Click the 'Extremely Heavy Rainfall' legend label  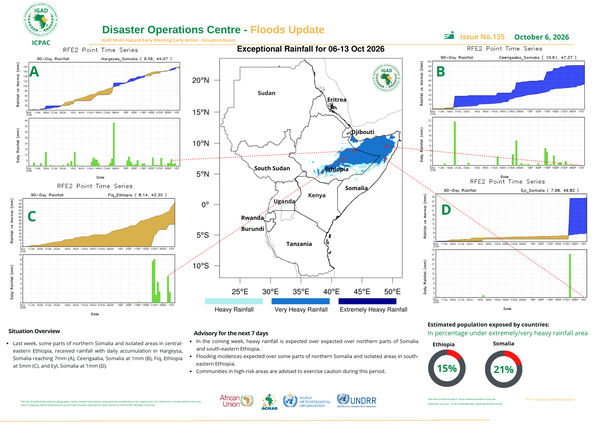(373, 309)
